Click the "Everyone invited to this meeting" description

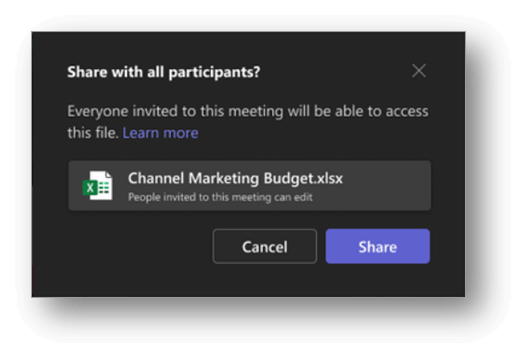[x=248, y=122]
